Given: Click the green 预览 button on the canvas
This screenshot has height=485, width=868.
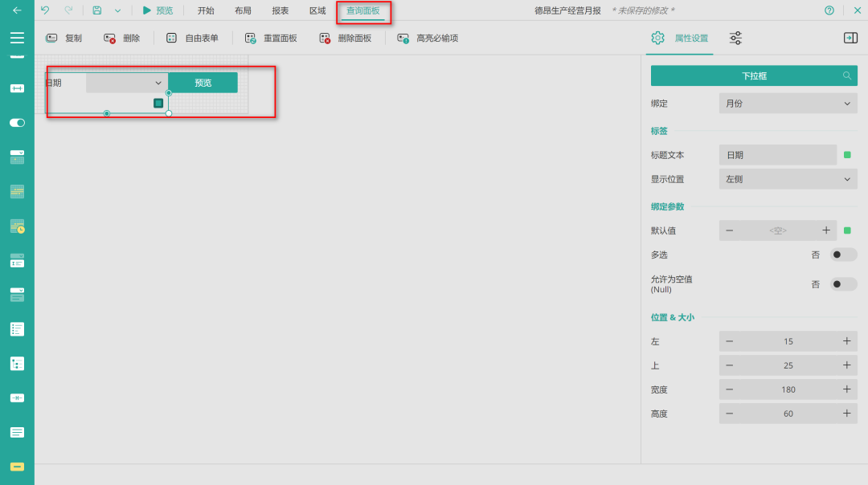Looking at the screenshot, I should pyautogui.click(x=203, y=83).
